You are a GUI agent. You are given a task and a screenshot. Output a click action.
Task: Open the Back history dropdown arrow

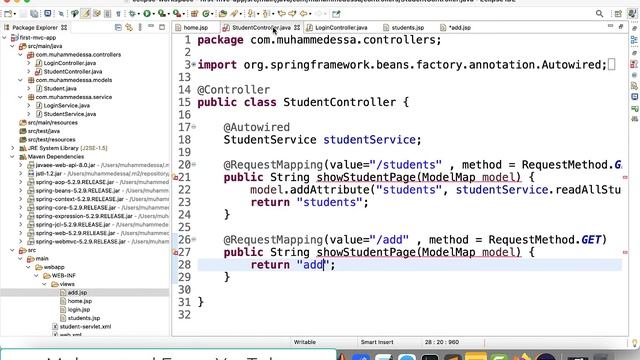(x=310, y=14)
